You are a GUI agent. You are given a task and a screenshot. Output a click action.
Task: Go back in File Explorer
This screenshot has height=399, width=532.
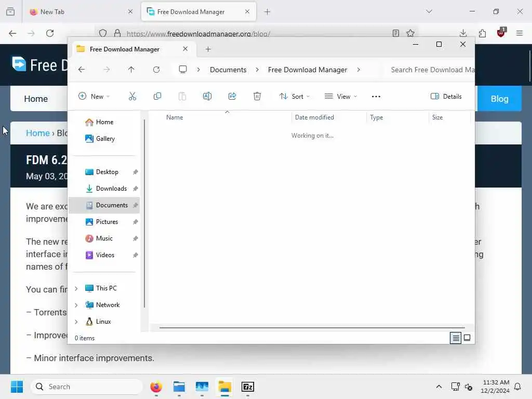point(82,70)
